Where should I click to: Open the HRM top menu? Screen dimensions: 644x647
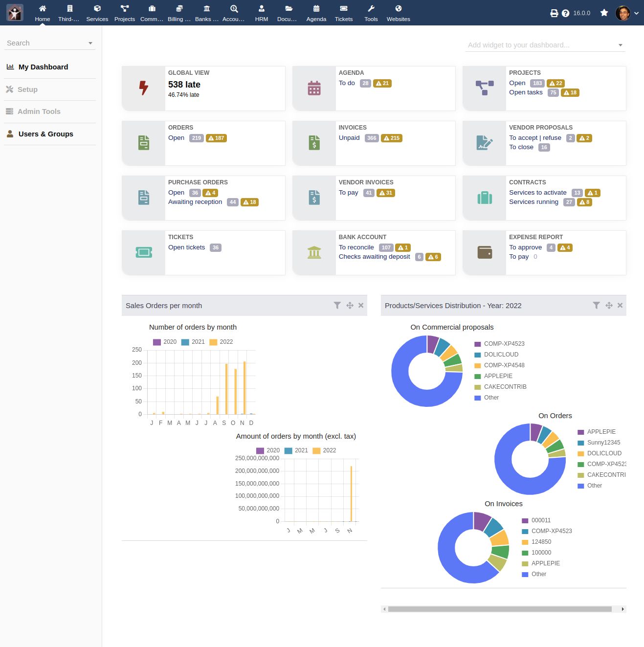(262, 13)
